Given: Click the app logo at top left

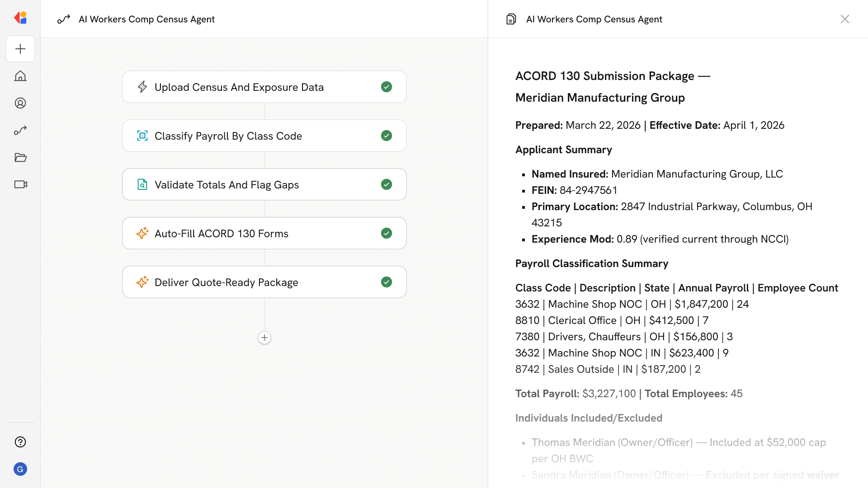Looking at the screenshot, I should point(20,18).
